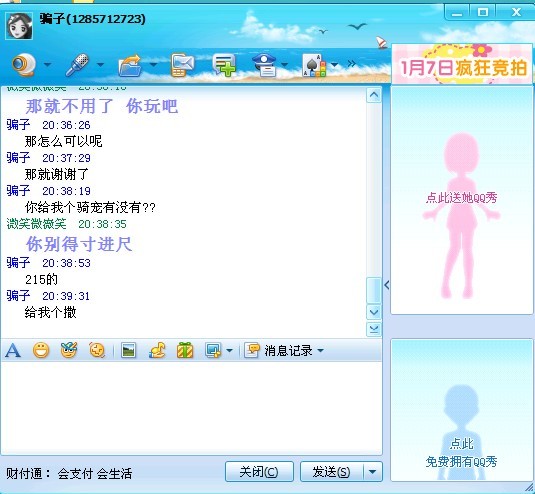This screenshot has width=535, height=494.
Task: Start a voice chat with the microphone icon
Action: [x=77, y=64]
